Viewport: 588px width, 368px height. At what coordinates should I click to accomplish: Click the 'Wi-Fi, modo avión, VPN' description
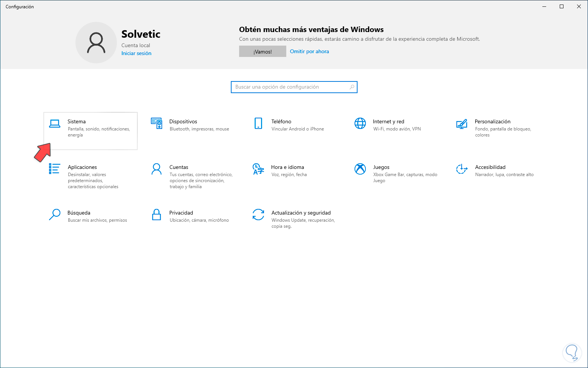point(397,129)
